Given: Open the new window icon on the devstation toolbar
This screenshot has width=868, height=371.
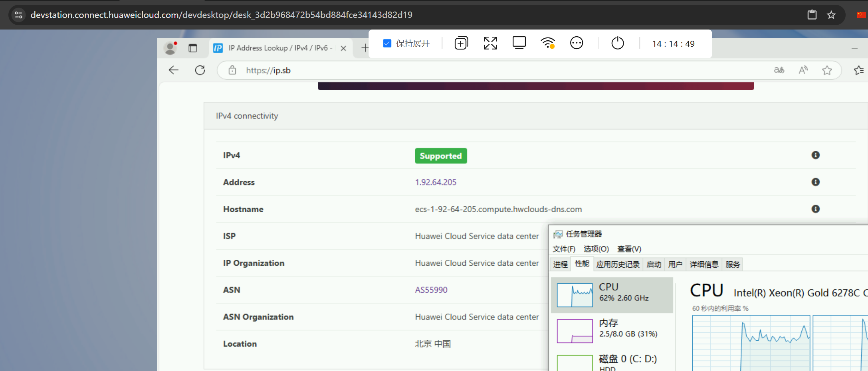Looking at the screenshot, I should [x=461, y=43].
